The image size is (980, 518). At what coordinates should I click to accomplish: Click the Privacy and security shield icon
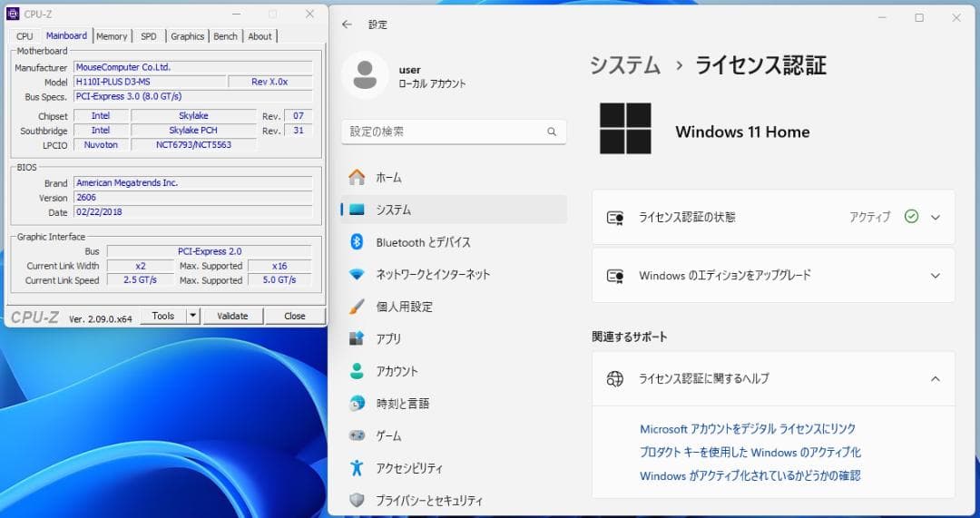coord(357,501)
